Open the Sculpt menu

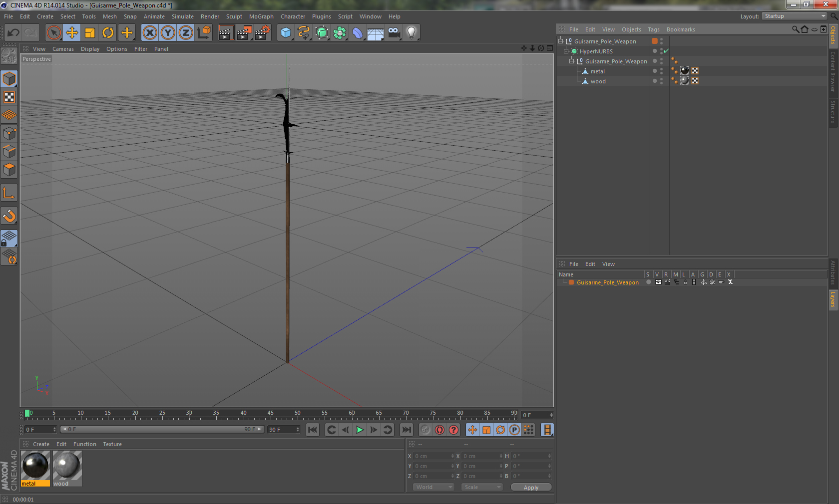[234, 16]
